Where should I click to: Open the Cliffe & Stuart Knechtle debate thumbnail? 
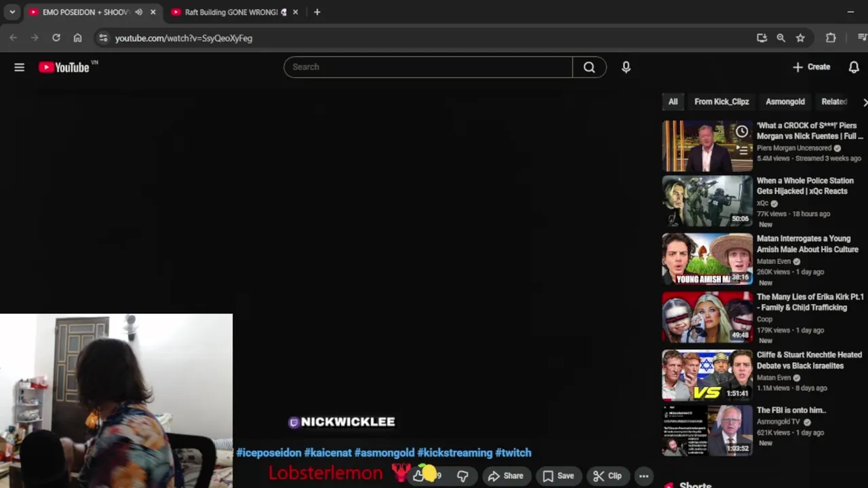[x=707, y=375]
